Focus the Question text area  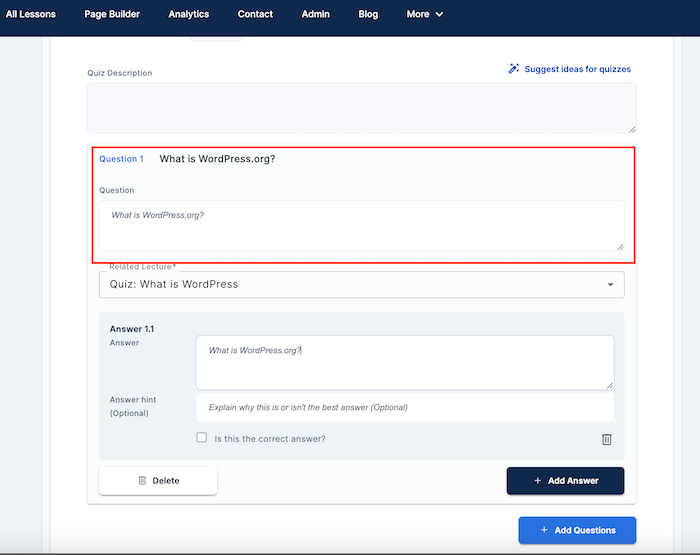tap(362, 225)
